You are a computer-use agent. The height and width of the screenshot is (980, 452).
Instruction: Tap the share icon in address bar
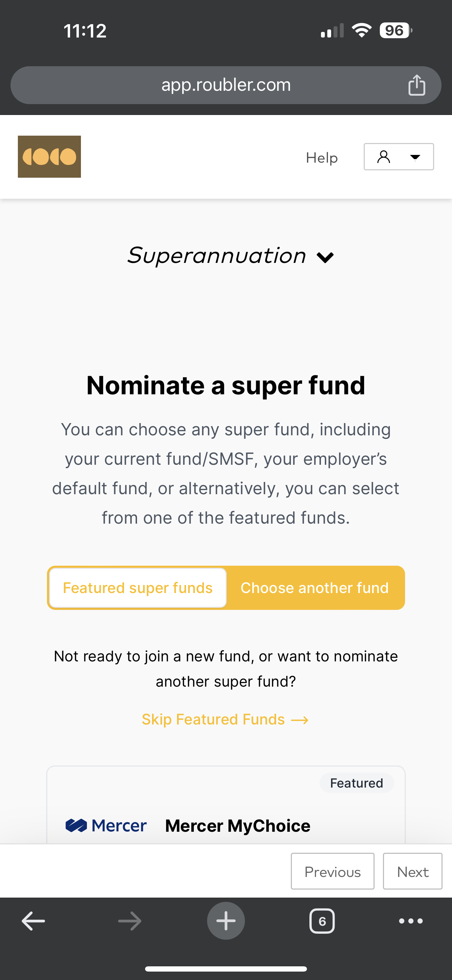tap(417, 85)
